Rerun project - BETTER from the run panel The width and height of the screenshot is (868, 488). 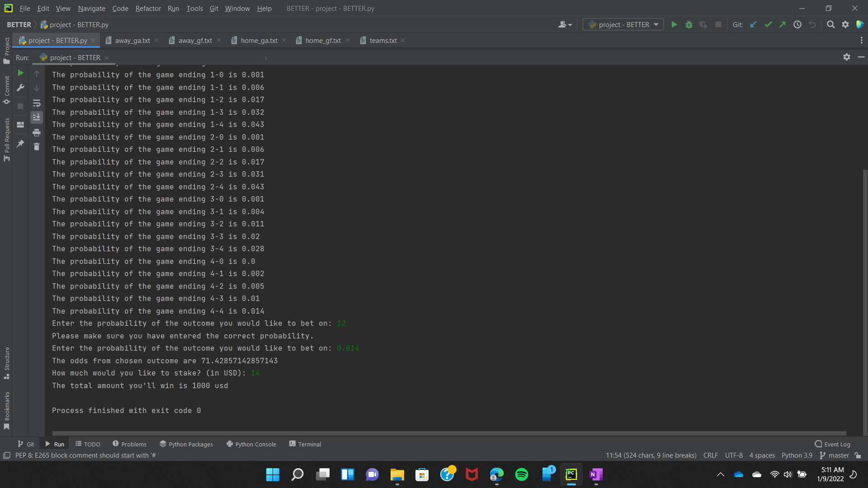point(20,72)
